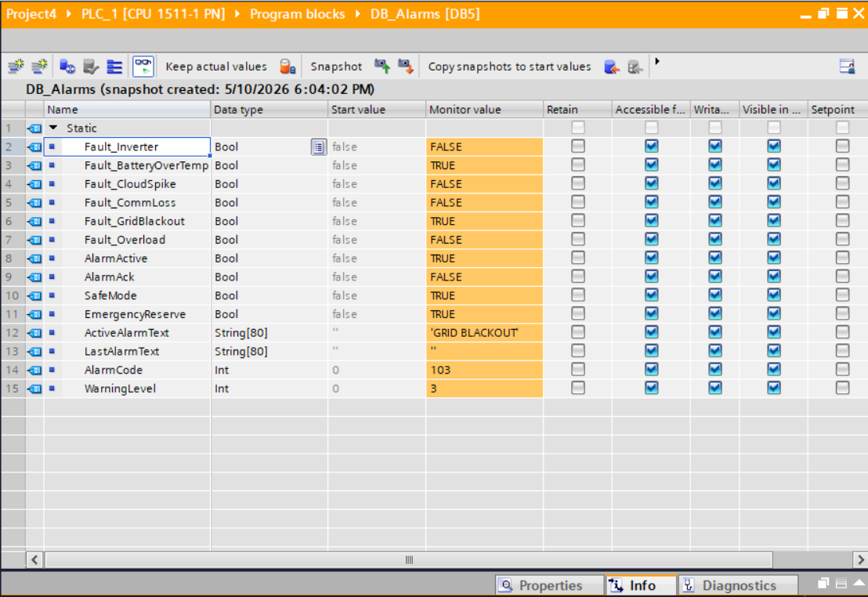Viewport: 868px width, 597px height.
Task: Toggle Setpoint checkbox for WarningLevel
Action: click(842, 388)
